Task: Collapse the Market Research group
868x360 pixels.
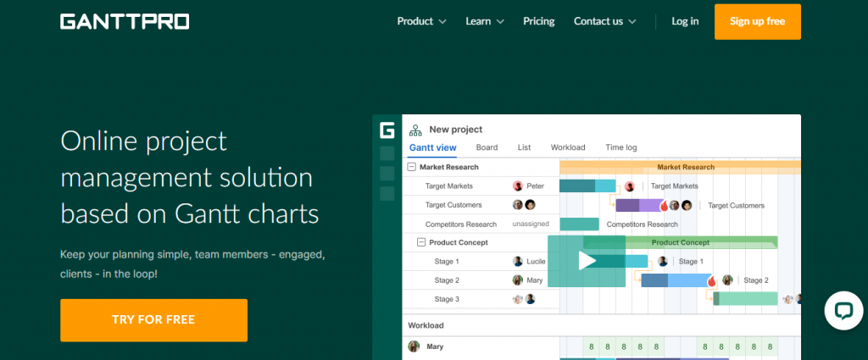Action: tap(411, 167)
